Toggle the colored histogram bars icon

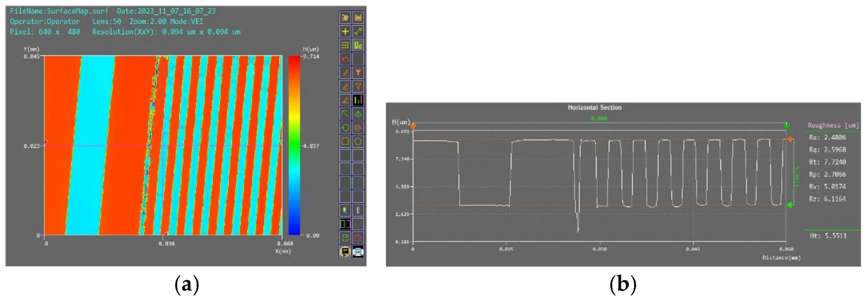358,100
